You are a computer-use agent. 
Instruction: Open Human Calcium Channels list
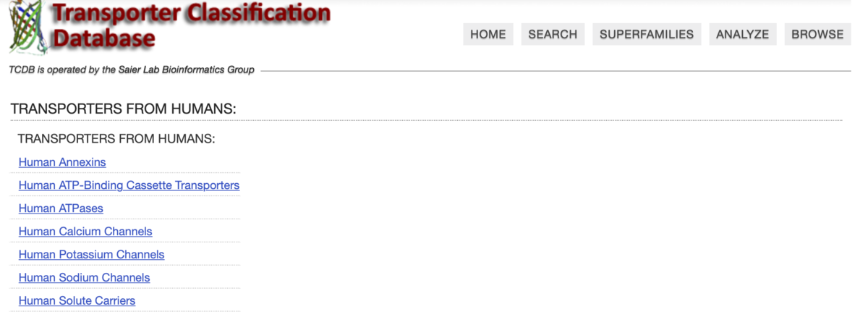[x=85, y=232]
